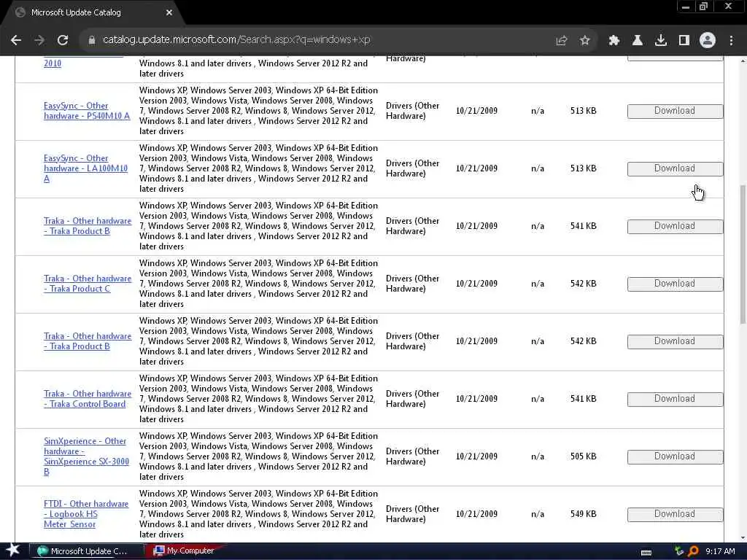Open Traka Product B 541 KB link

pyautogui.click(x=88, y=226)
